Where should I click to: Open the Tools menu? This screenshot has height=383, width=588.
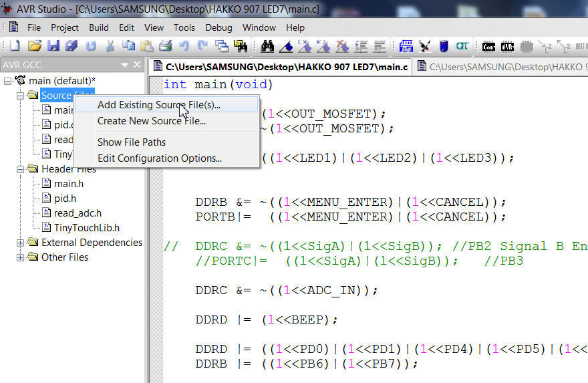click(x=184, y=28)
